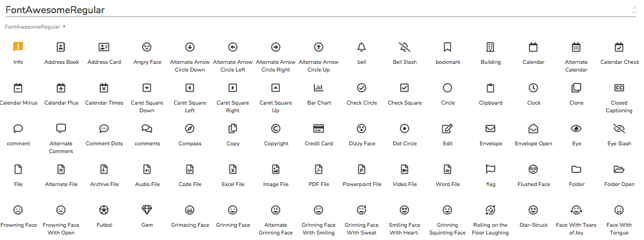
Task: Select the Star-Struck face icon
Action: point(533,210)
